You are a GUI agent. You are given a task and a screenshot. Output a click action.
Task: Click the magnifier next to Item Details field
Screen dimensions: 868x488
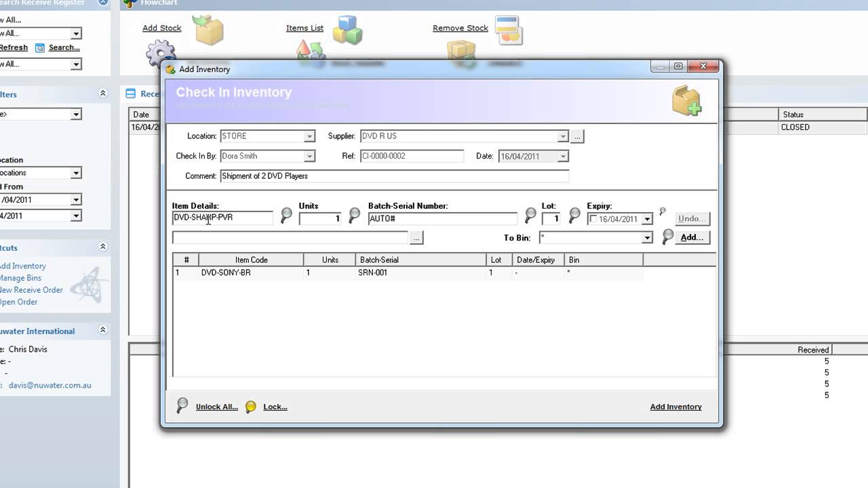pyautogui.click(x=286, y=216)
